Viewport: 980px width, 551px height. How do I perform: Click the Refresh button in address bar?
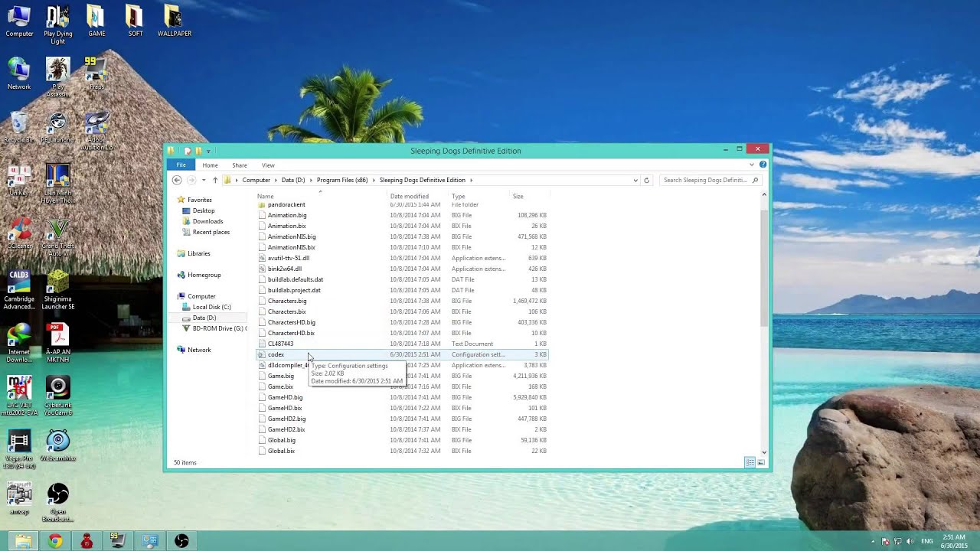(x=646, y=180)
